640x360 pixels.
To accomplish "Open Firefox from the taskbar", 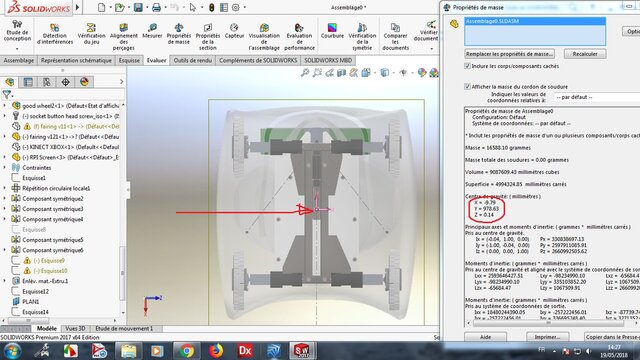I will (x=216, y=351).
